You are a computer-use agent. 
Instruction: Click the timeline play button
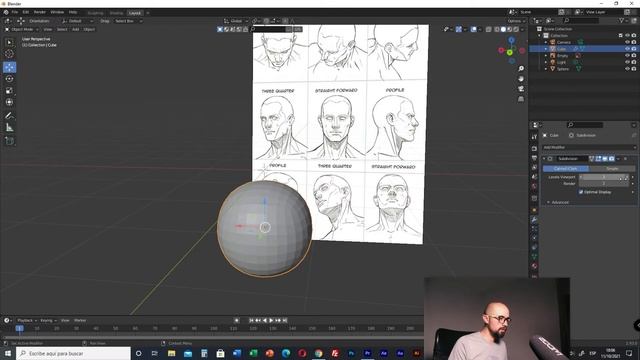click(271, 320)
